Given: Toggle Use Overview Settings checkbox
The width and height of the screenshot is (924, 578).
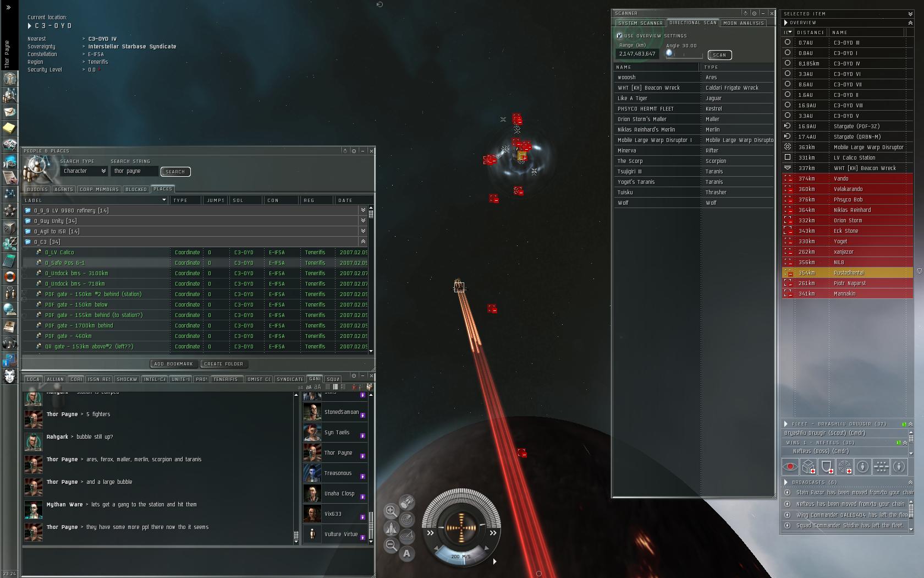Looking at the screenshot, I should pos(619,36).
